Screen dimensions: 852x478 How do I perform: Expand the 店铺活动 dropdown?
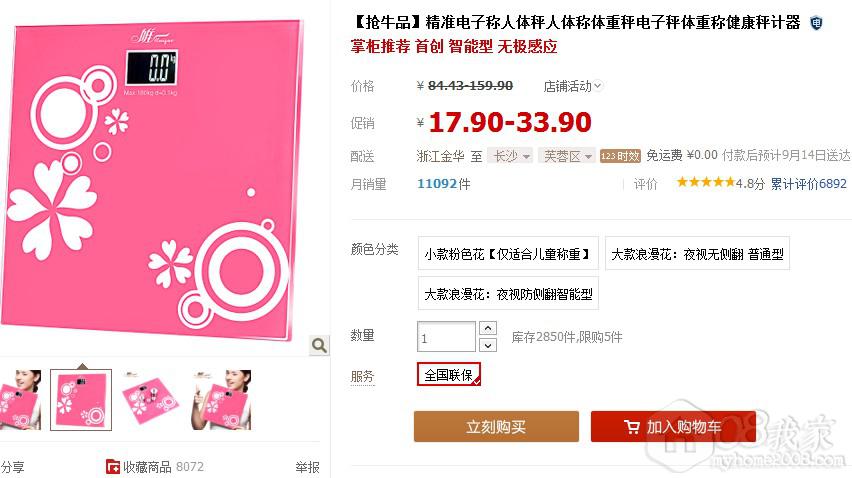tap(572, 86)
